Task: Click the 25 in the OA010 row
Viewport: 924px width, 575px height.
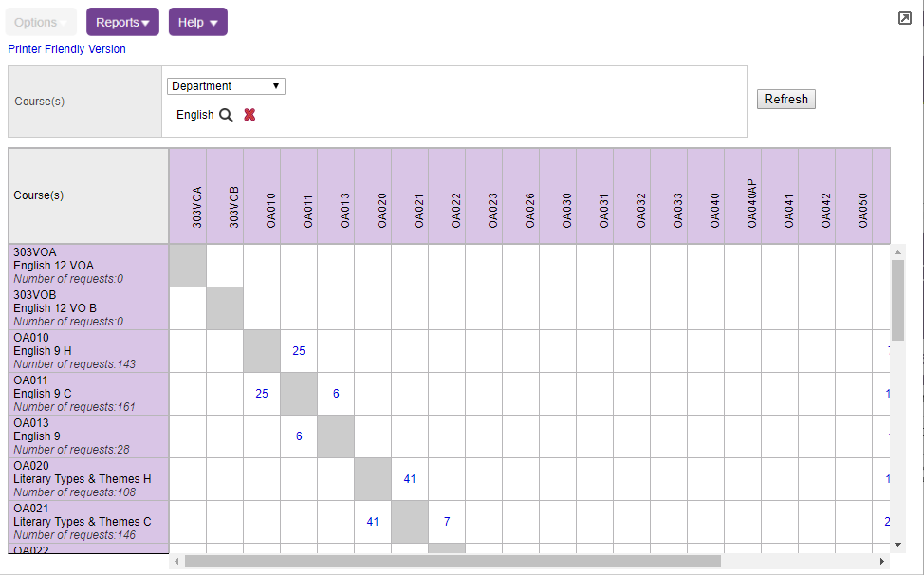Action: pos(299,351)
